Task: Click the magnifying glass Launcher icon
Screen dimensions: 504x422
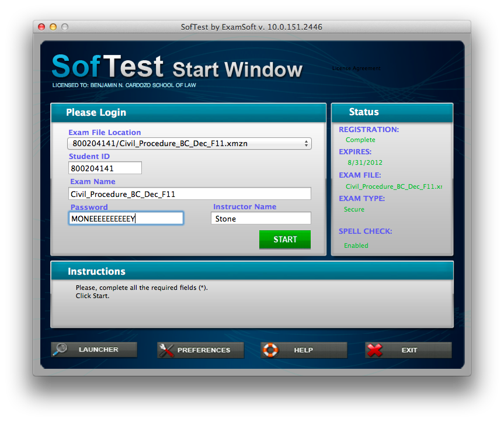Action: click(60, 350)
